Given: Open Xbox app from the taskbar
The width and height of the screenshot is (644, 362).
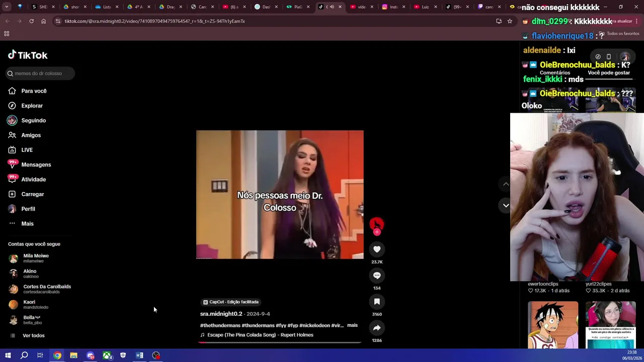Looking at the screenshot, I should [x=107, y=355].
